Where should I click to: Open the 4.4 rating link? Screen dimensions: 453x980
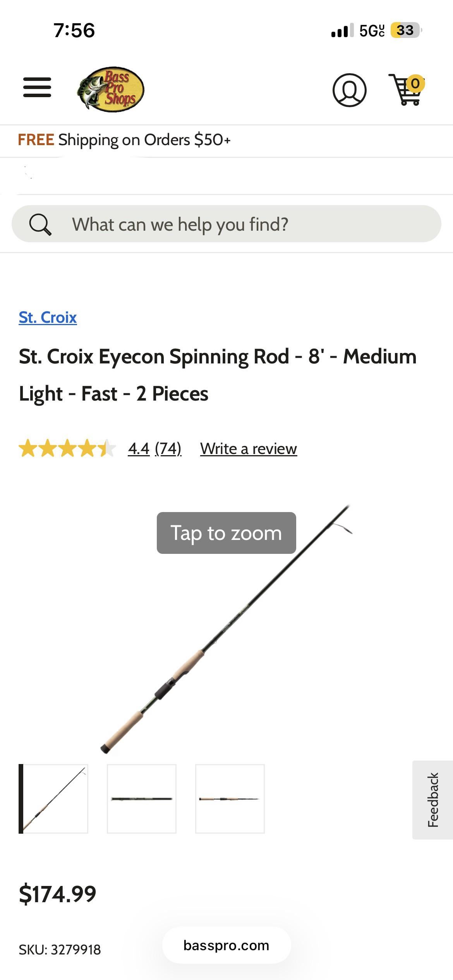[x=139, y=449]
